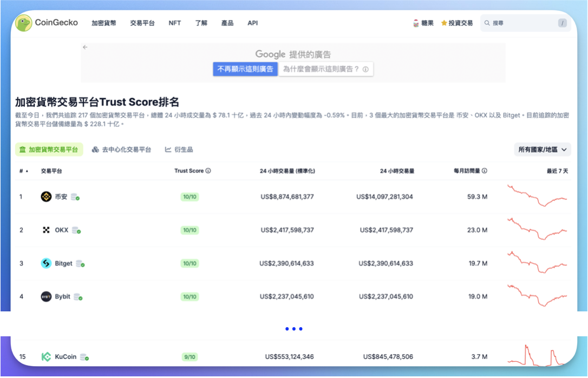Click the 不再顯示這則廣告 button
Viewport: 588px width, 378px height.
(245, 69)
